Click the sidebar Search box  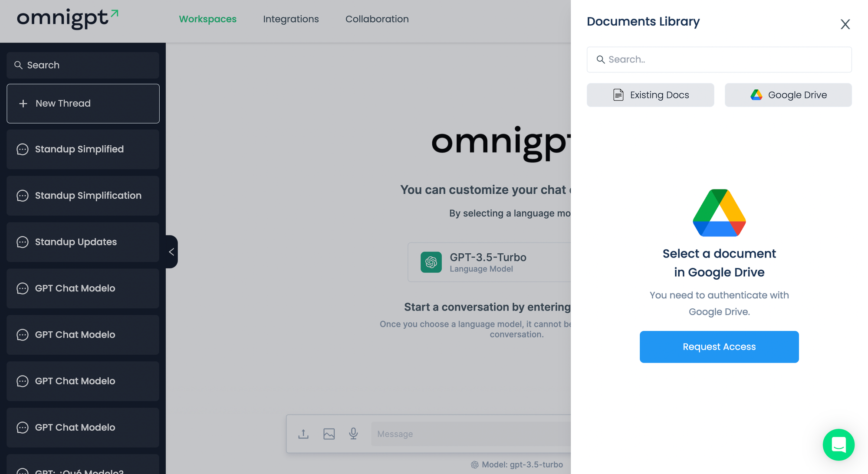point(83,65)
